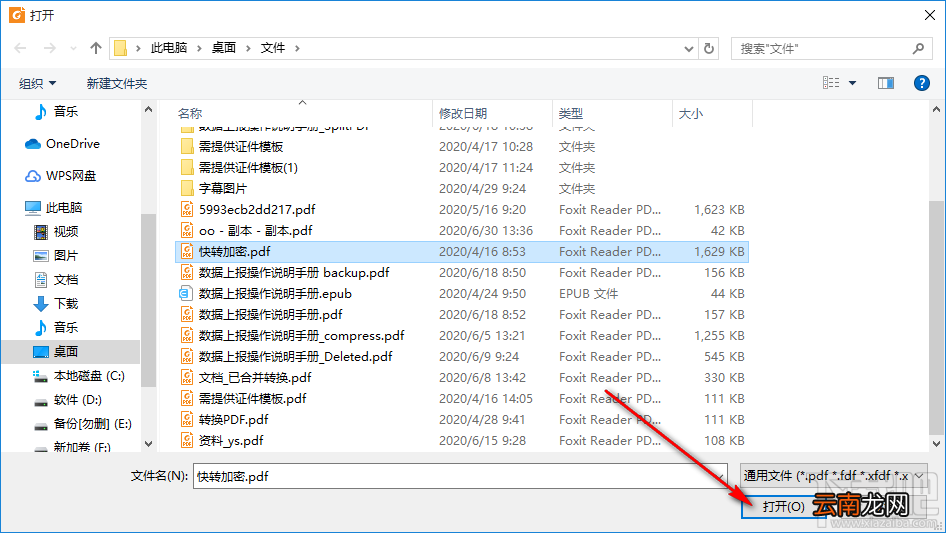
Task: Select file 快转加密.pdf
Action: (x=462, y=252)
